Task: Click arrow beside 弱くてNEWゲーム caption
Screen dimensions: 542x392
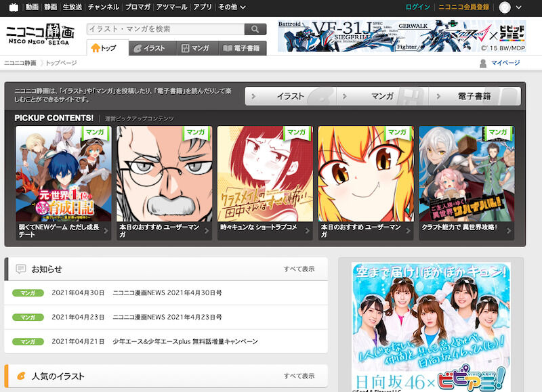Action: tap(106, 231)
